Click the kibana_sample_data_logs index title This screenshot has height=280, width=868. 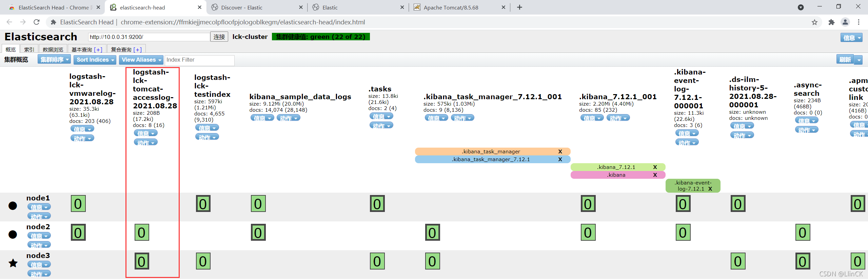click(300, 96)
